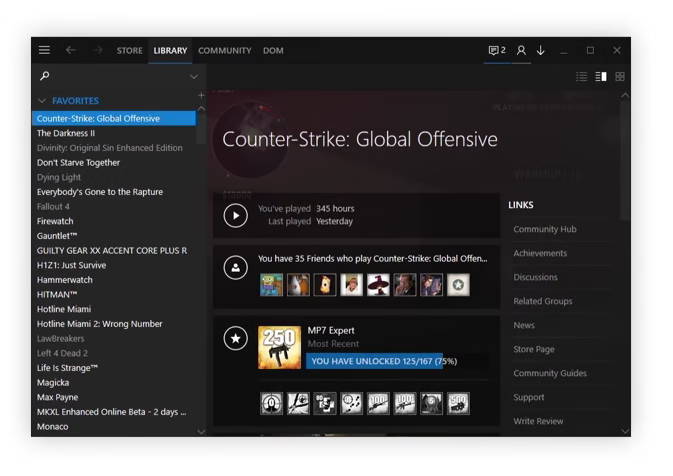673x476 pixels.
Task: Open the Write Review link
Action: point(538,421)
